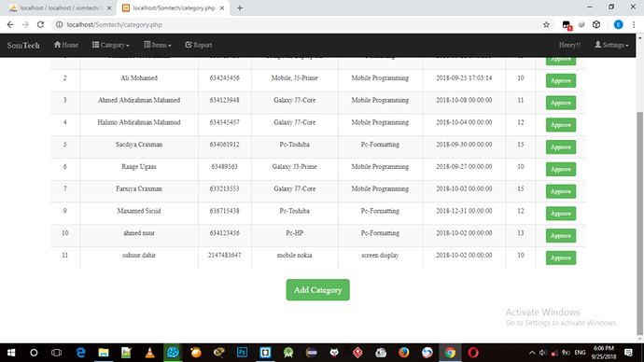Screen dimensions: 644x362
Task: Bookmark this page with the star icon
Action: click(x=546, y=24)
